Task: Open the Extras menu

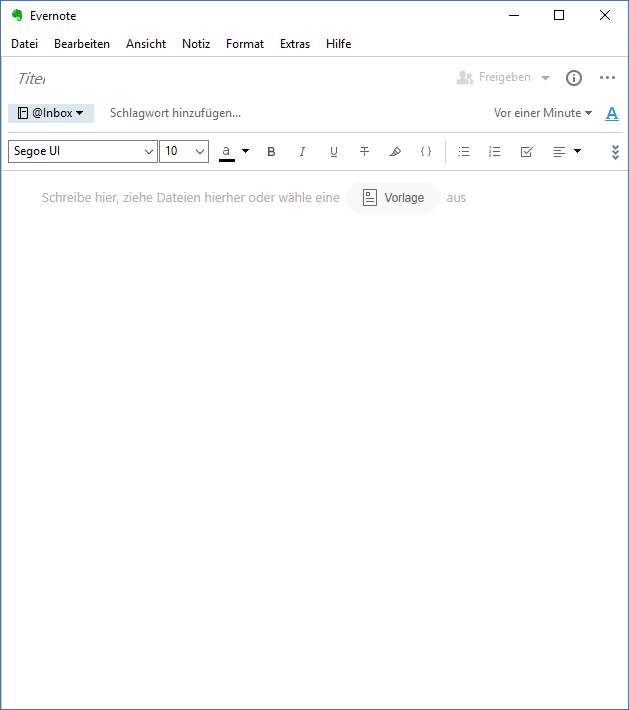Action: 295,44
